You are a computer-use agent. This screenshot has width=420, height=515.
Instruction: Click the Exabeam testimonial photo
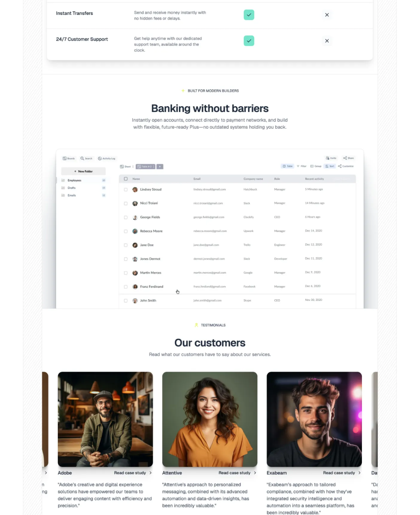pos(314,419)
